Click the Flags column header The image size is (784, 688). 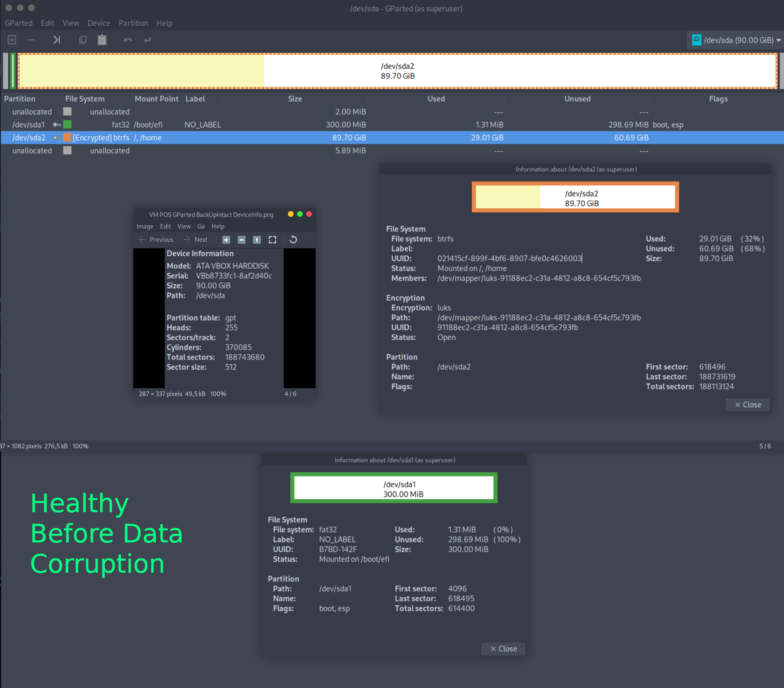718,99
